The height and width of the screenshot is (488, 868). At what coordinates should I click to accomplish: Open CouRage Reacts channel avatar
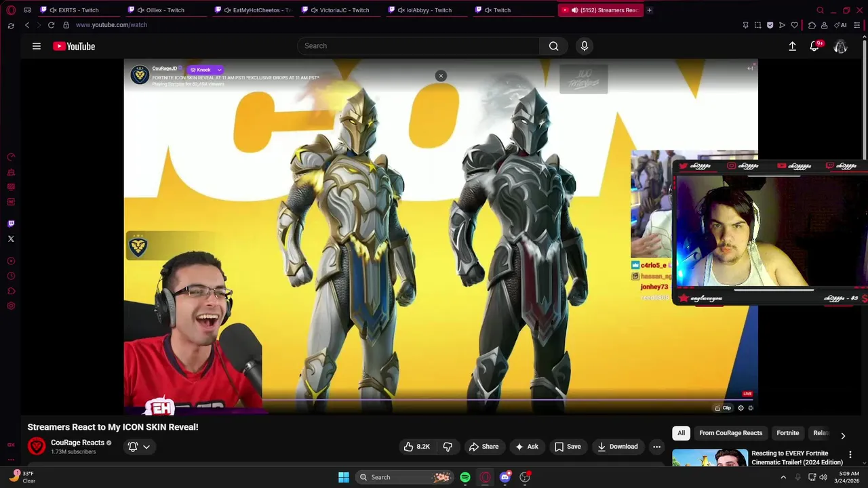coord(37,446)
